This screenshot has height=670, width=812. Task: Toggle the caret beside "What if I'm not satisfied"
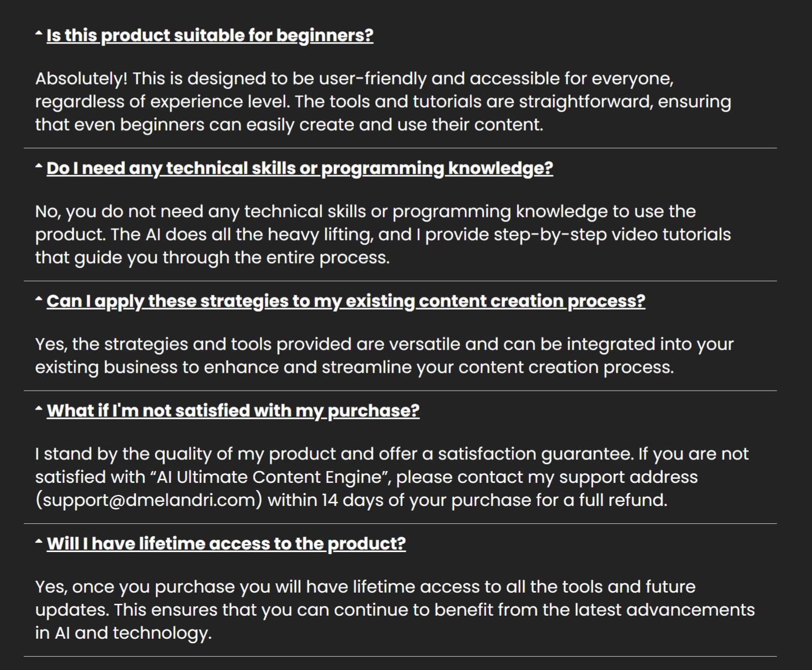pyautogui.click(x=39, y=409)
